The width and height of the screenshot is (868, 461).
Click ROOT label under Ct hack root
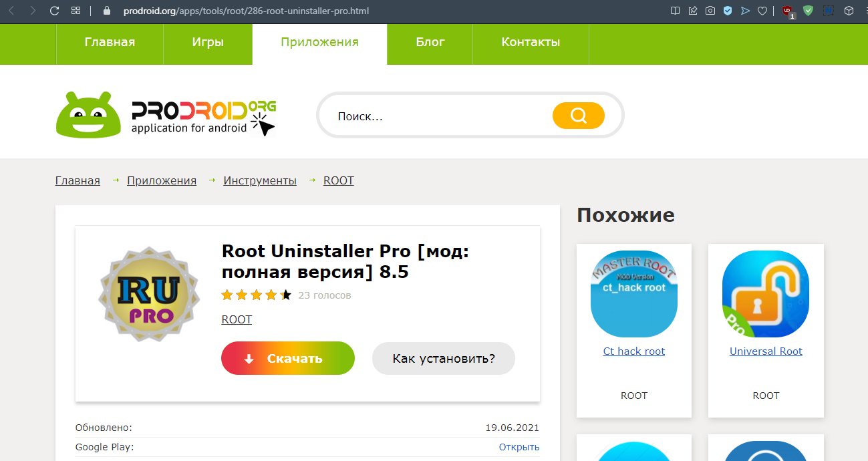(634, 396)
